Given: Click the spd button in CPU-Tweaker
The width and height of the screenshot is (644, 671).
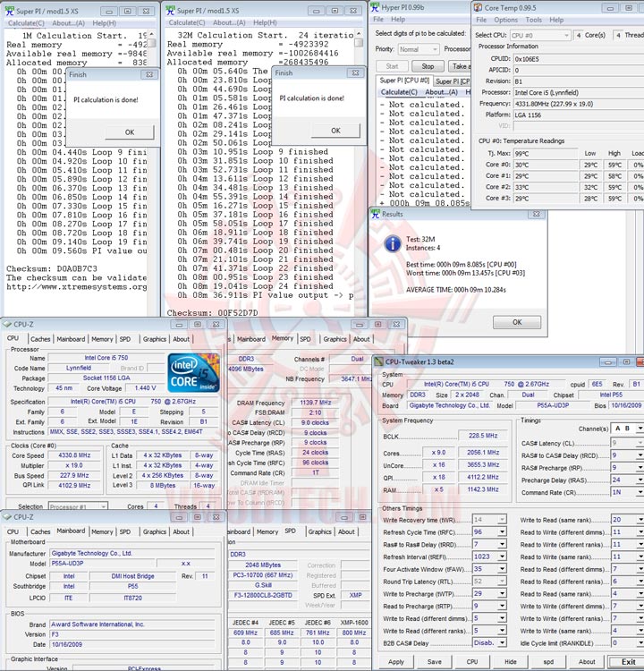Looking at the screenshot, I should click(548, 661).
